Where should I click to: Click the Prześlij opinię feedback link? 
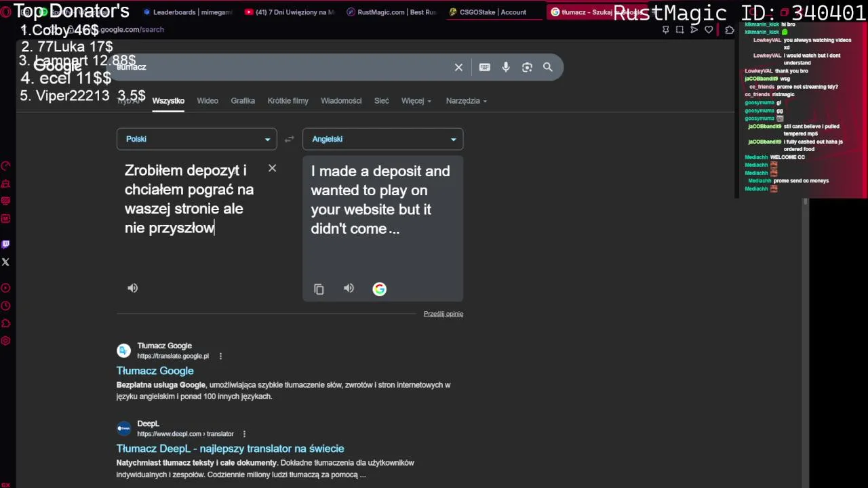[443, 314]
